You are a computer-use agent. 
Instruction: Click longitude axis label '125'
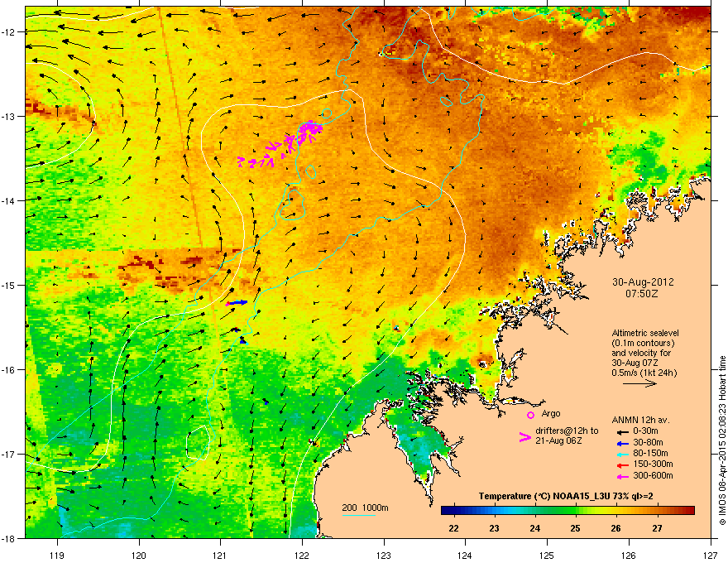coord(547,556)
